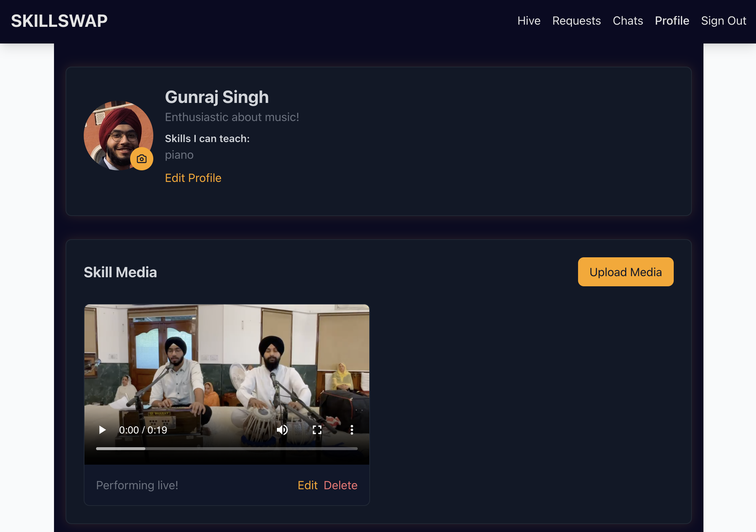
Task: Select Profile in the navigation bar
Action: click(x=672, y=21)
